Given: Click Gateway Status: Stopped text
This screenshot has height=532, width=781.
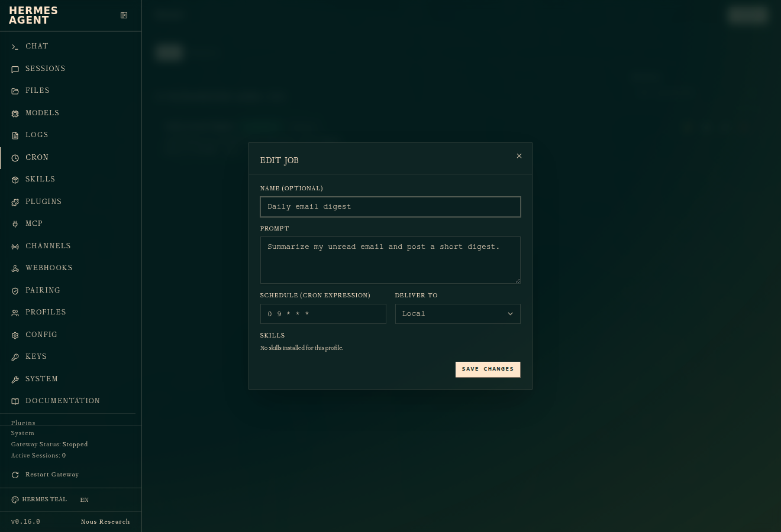Looking at the screenshot, I should 49,445.
